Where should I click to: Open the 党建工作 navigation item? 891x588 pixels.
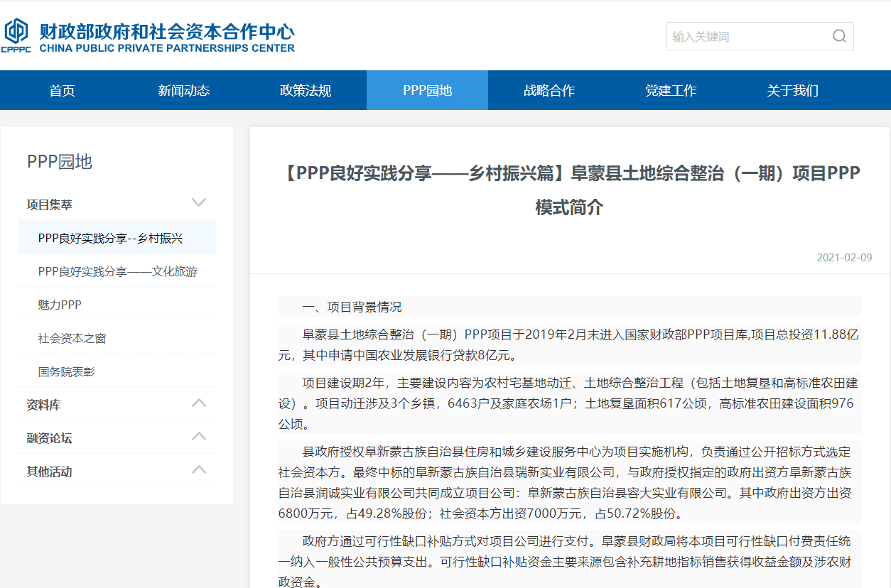(x=671, y=90)
